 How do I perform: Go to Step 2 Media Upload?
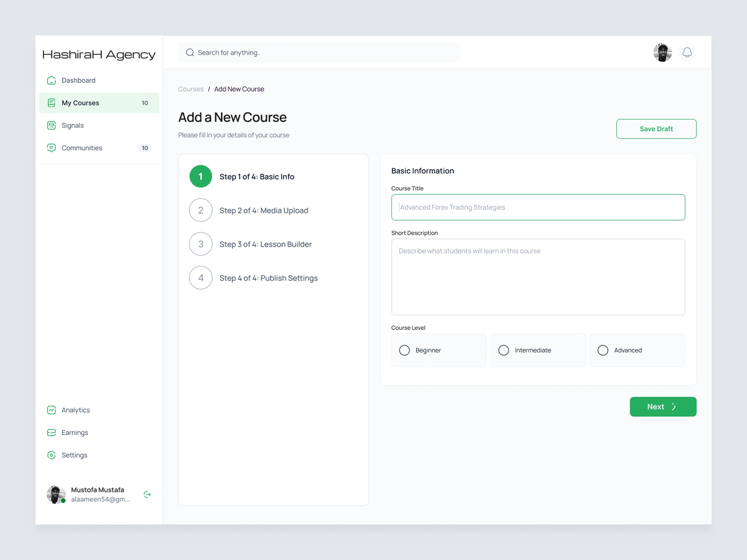(x=263, y=211)
